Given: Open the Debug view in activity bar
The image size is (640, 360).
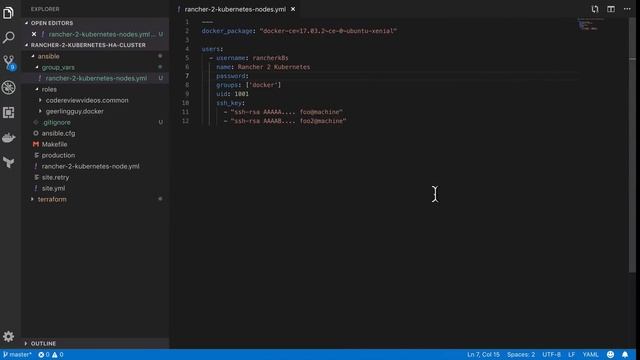Looking at the screenshot, I should [x=8, y=88].
